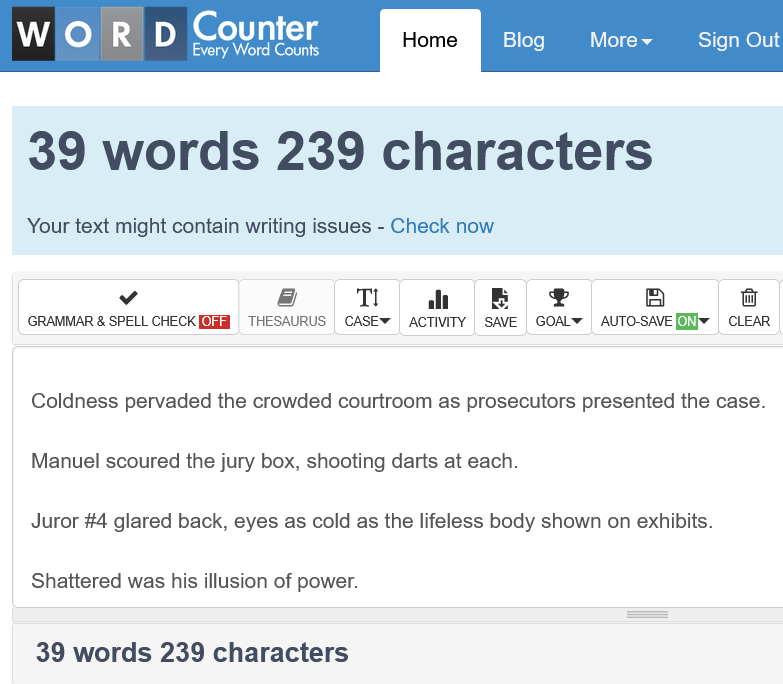Click the Clear trash can icon

(749, 298)
